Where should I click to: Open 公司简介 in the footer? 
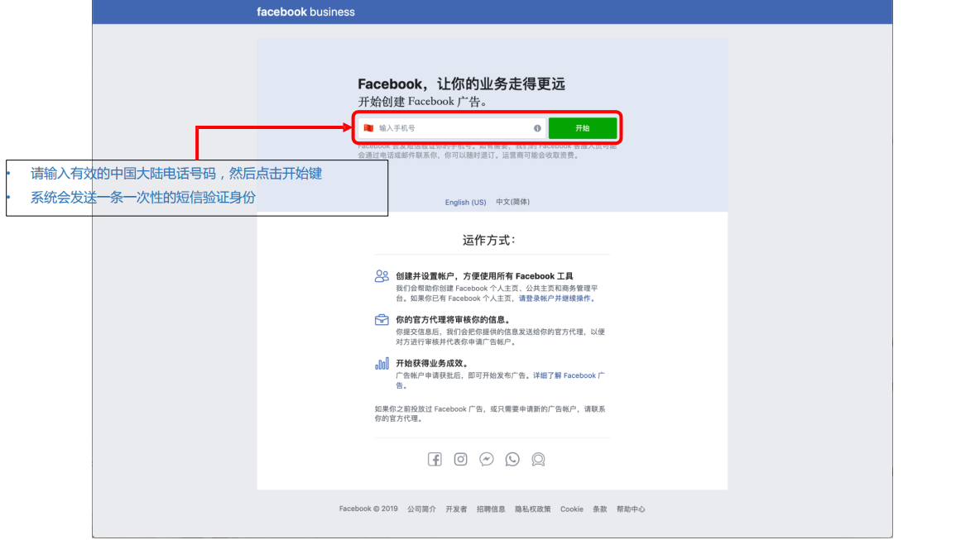pyautogui.click(x=422, y=509)
